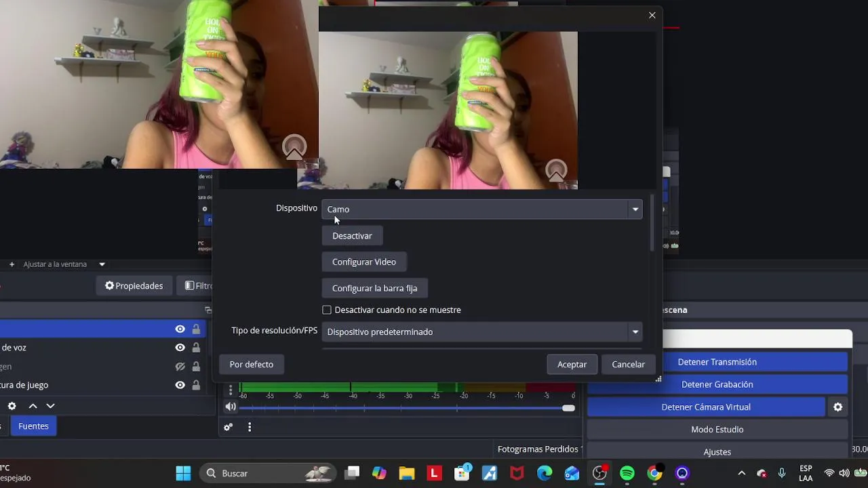This screenshot has height=488, width=868.
Task: Enable Modo Estudio
Action: click(x=717, y=429)
